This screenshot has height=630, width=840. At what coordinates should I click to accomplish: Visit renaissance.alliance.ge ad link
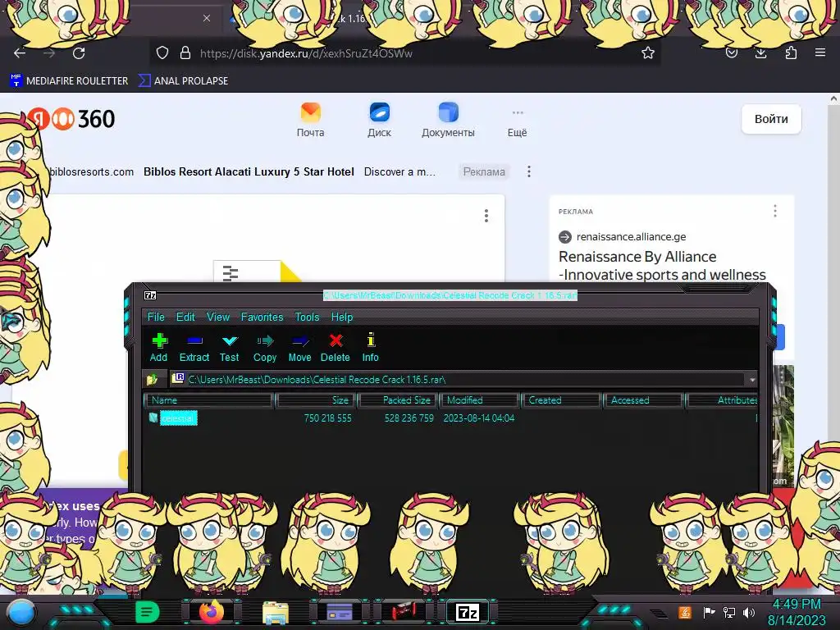click(631, 237)
